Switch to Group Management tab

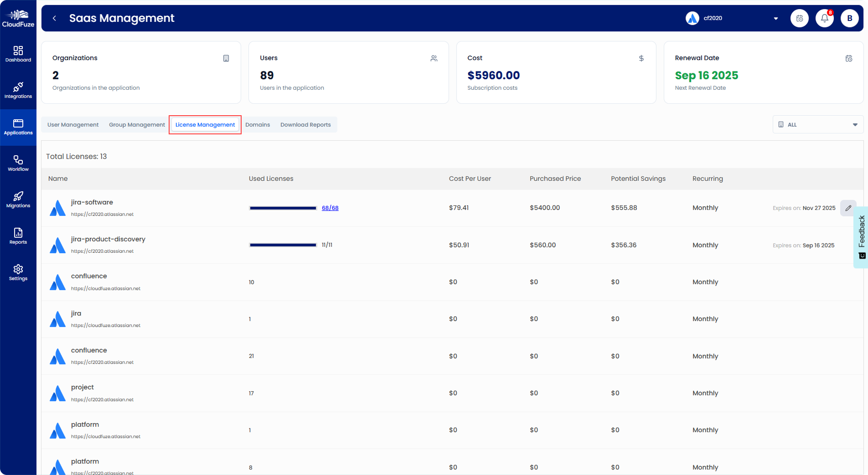(x=137, y=125)
